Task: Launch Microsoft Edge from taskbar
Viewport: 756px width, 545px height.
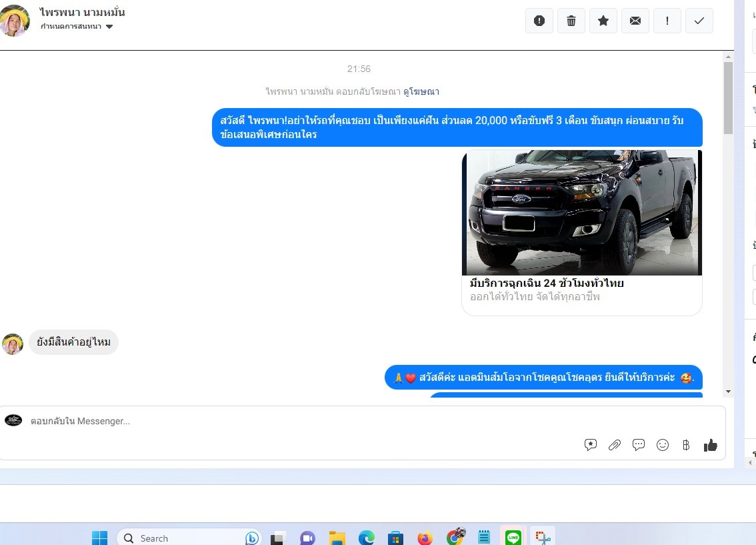Action: (367, 538)
